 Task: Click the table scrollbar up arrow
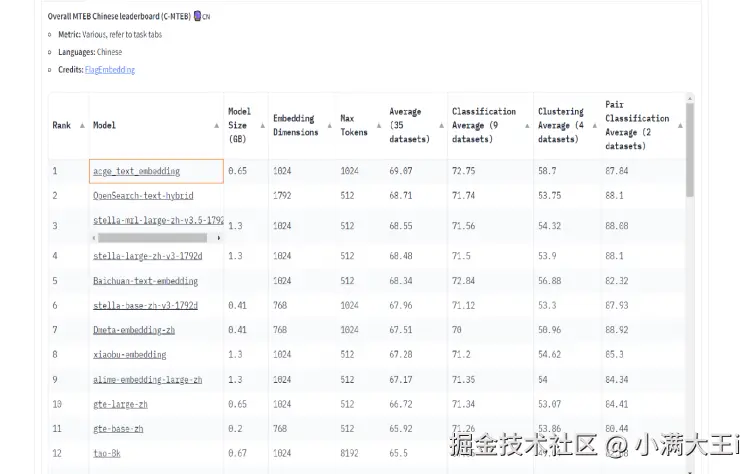click(x=690, y=98)
